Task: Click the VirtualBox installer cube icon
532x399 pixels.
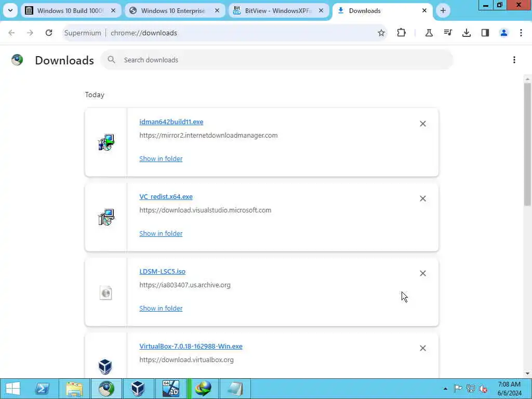Action: pos(105,366)
